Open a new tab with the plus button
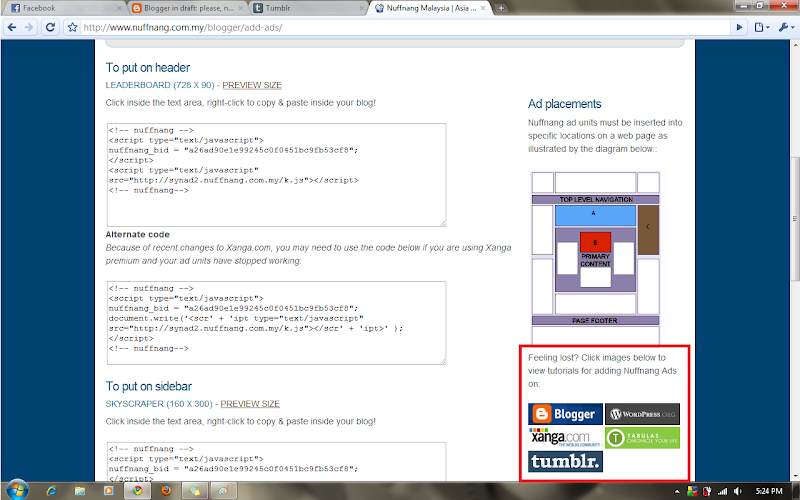 [501, 8]
